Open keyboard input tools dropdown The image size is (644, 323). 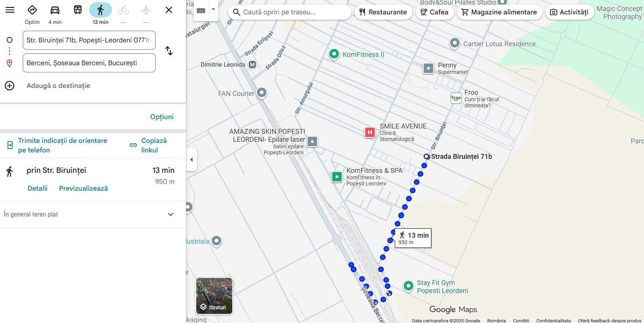click(213, 9)
